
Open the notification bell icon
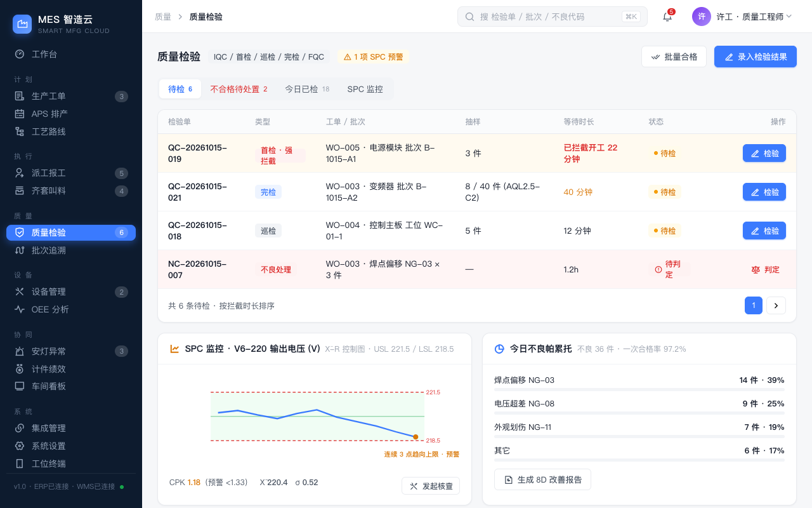[x=667, y=17]
